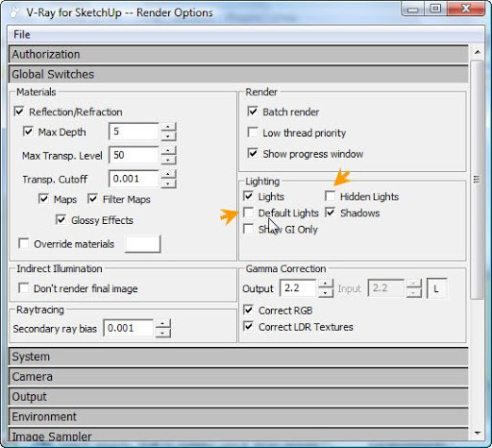Enable Hidden Lights checkbox
Screen dimensions: 492x448
pos(330,196)
